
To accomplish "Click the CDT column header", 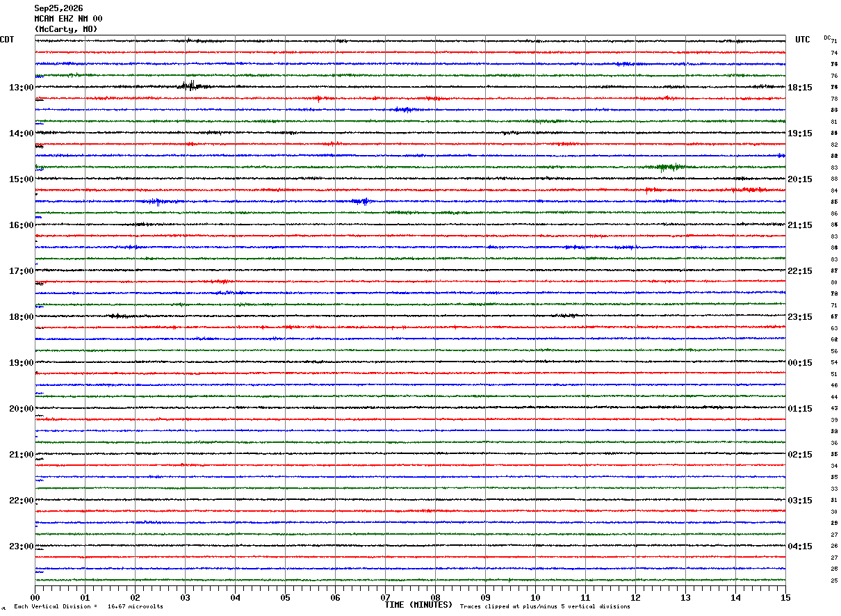I will pos(7,40).
